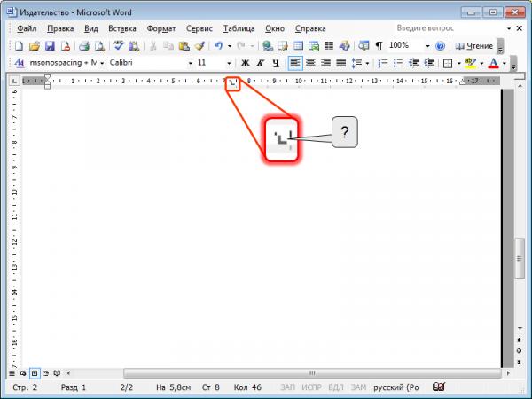The image size is (532, 399).
Task: Click the Чтение reading mode button
Action: pos(474,46)
